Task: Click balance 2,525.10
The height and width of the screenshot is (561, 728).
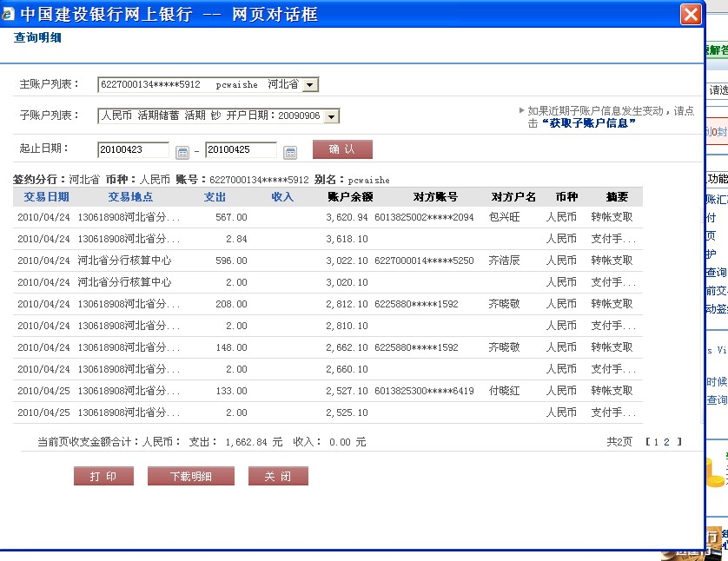Action: tap(347, 412)
